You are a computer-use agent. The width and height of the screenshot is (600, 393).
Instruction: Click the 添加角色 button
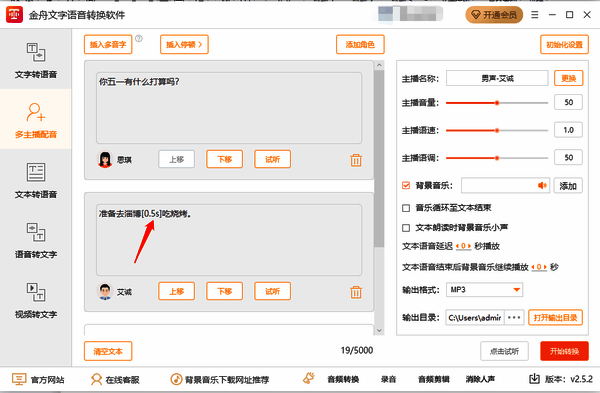click(x=360, y=44)
